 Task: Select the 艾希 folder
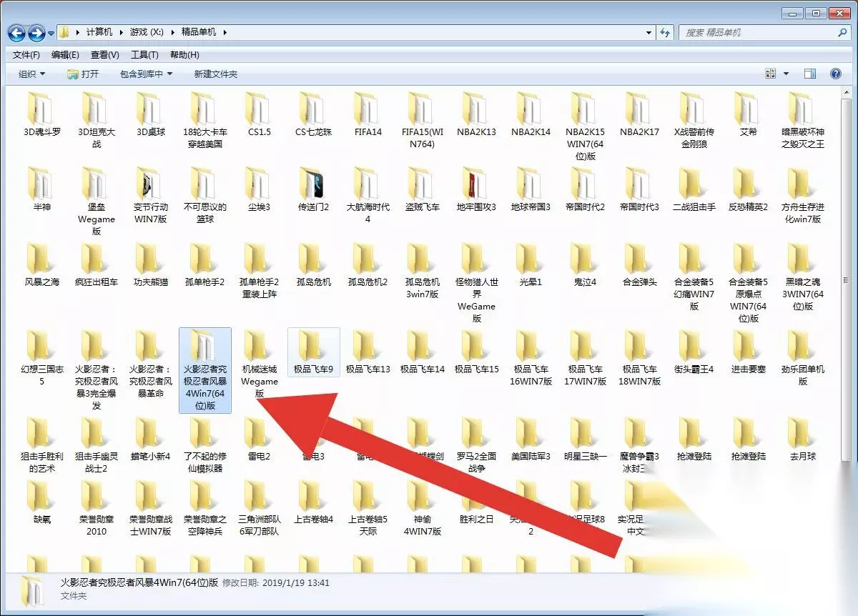tap(749, 114)
